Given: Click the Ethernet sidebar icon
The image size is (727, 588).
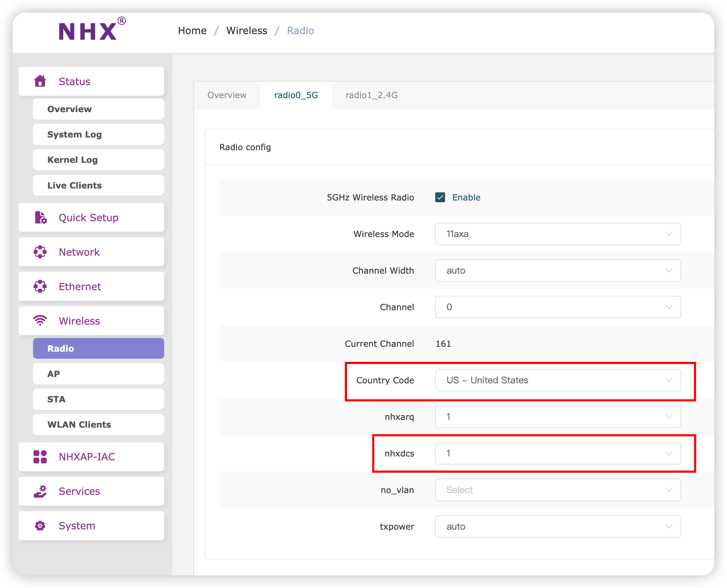Looking at the screenshot, I should pyautogui.click(x=40, y=287).
